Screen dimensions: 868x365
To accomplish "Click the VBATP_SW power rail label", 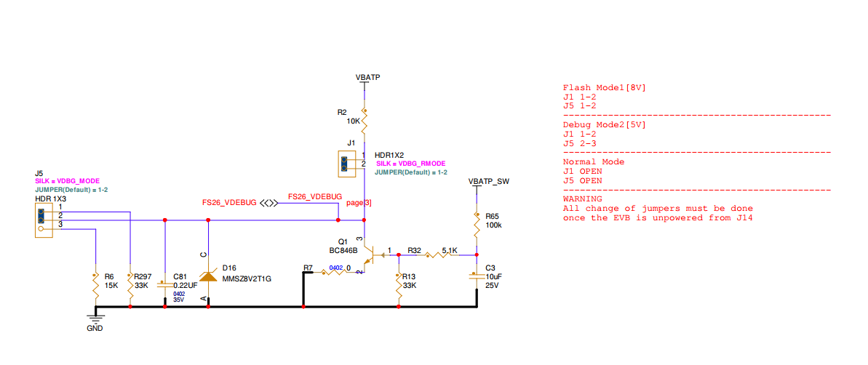I will (x=487, y=181).
